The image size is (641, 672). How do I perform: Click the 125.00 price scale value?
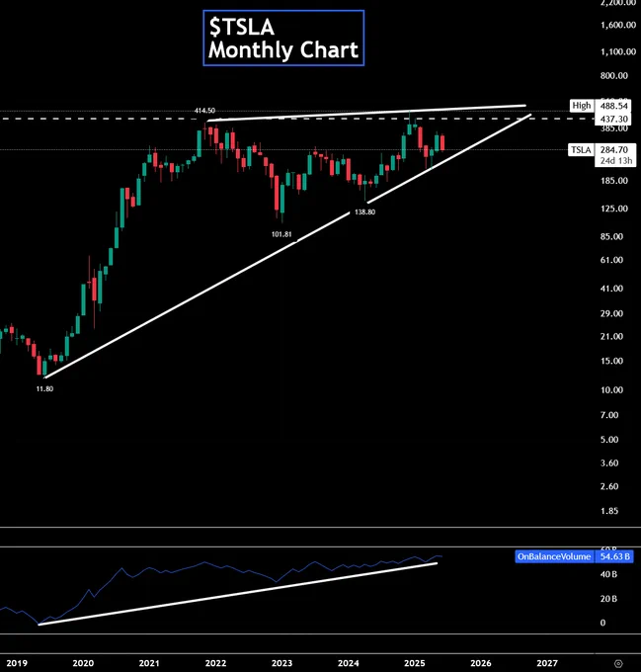pyautogui.click(x=614, y=209)
